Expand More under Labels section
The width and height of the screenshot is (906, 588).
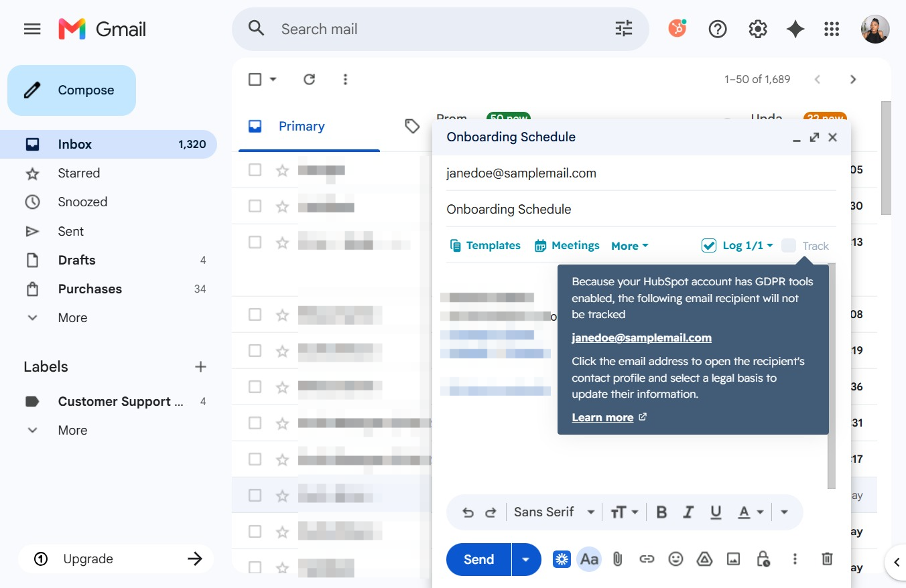point(72,431)
